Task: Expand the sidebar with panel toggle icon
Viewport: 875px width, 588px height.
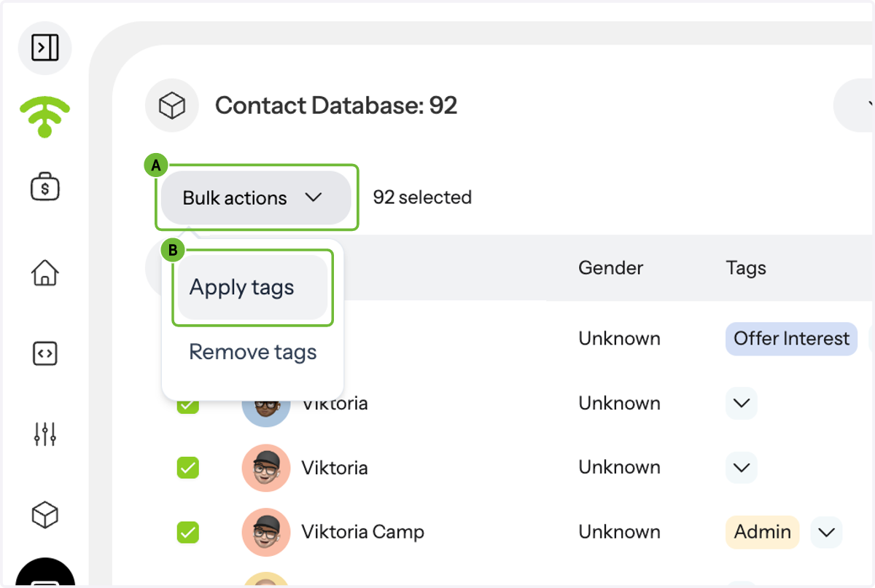Action: pos(44,48)
